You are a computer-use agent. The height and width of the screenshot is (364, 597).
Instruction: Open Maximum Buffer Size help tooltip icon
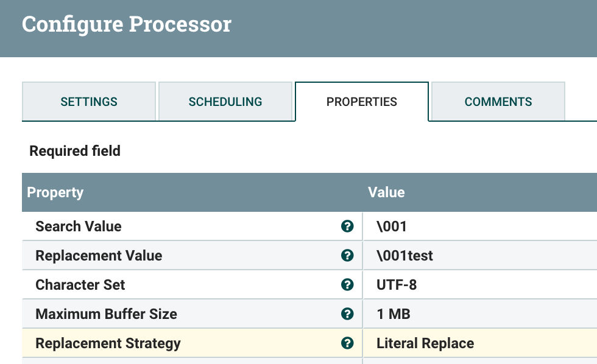[x=347, y=314]
